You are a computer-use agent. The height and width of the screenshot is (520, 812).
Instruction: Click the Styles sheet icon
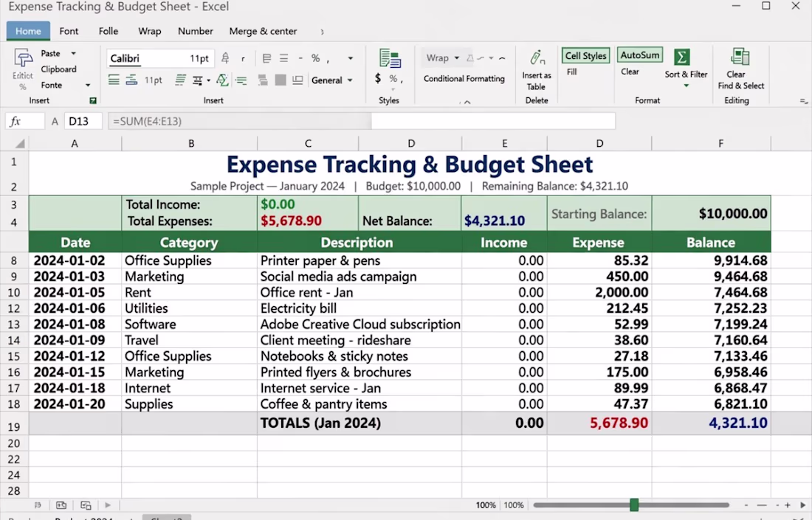point(390,58)
